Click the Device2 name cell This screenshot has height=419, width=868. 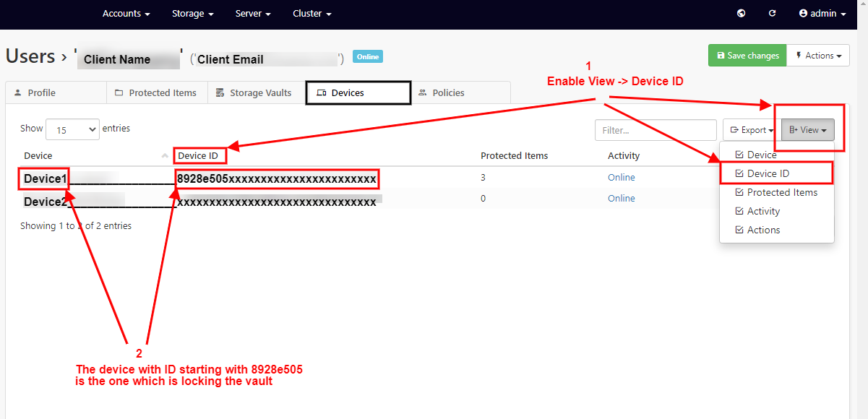click(x=46, y=202)
